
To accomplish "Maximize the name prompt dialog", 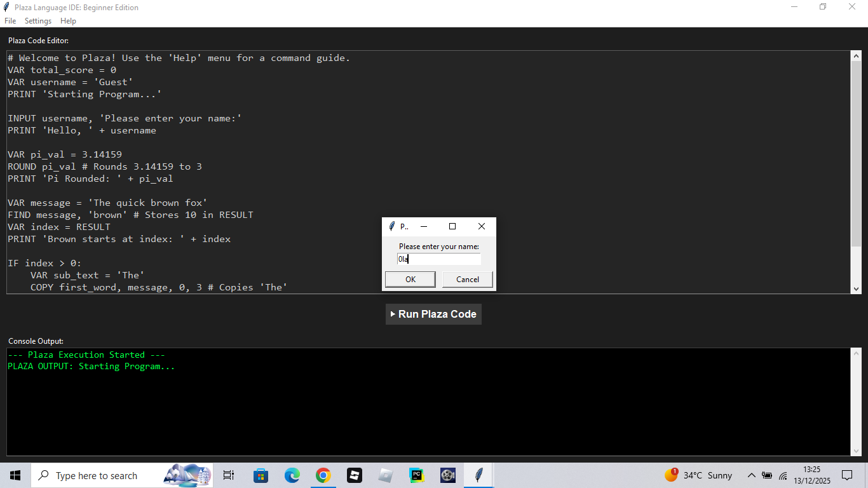I will pyautogui.click(x=452, y=226).
